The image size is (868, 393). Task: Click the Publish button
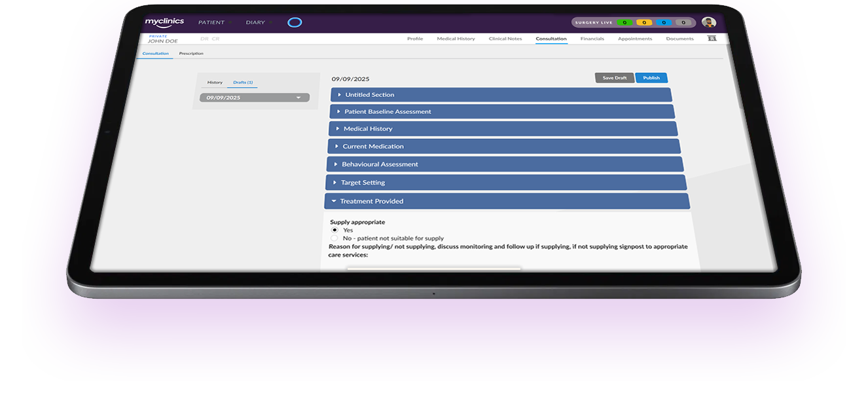tap(651, 78)
